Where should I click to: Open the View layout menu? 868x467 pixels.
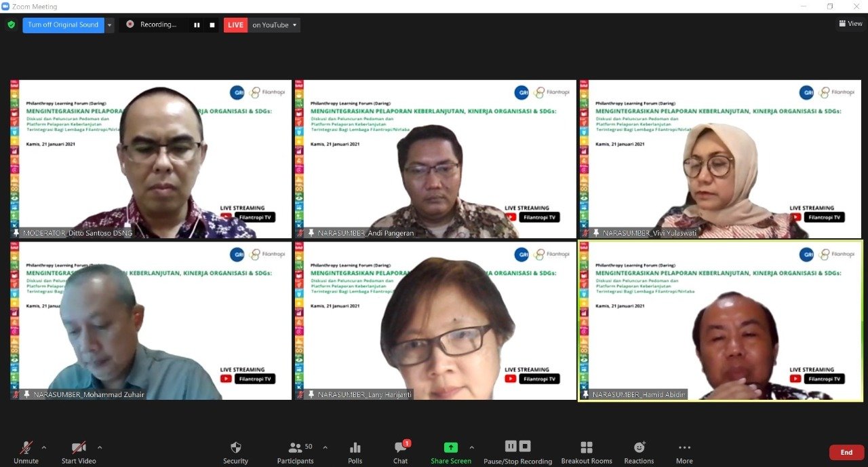pyautogui.click(x=850, y=24)
